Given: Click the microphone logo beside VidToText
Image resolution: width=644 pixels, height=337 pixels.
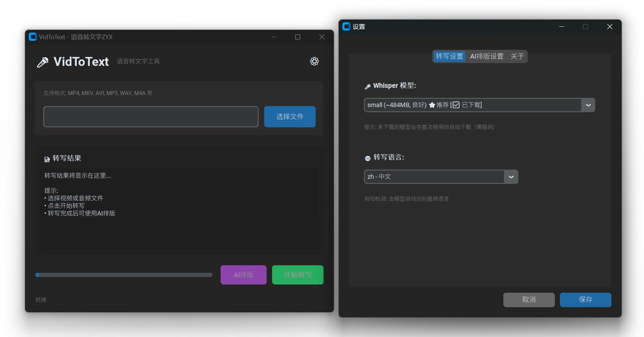Looking at the screenshot, I should click(x=43, y=62).
